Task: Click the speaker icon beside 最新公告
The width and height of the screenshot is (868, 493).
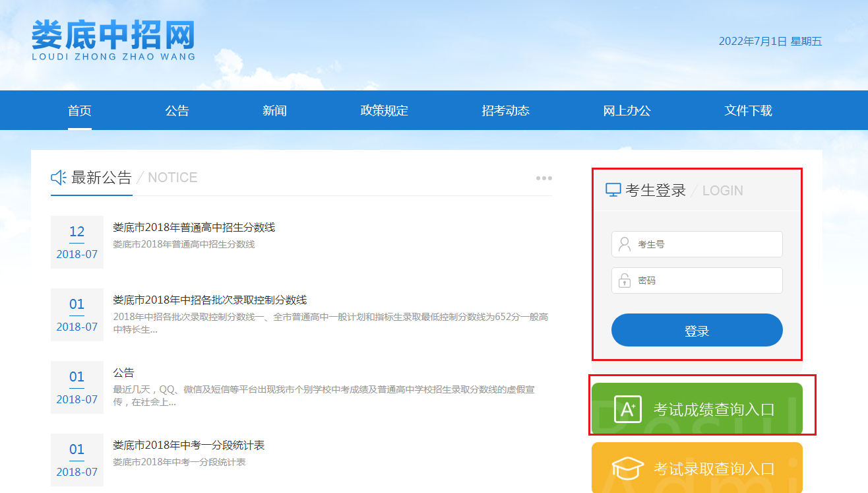Action: 59,178
